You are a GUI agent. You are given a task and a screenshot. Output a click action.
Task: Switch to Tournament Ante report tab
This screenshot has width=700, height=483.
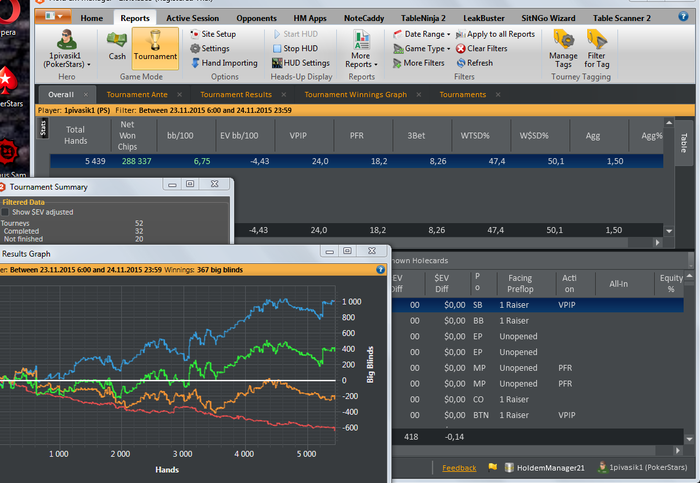pyautogui.click(x=137, y=95)
